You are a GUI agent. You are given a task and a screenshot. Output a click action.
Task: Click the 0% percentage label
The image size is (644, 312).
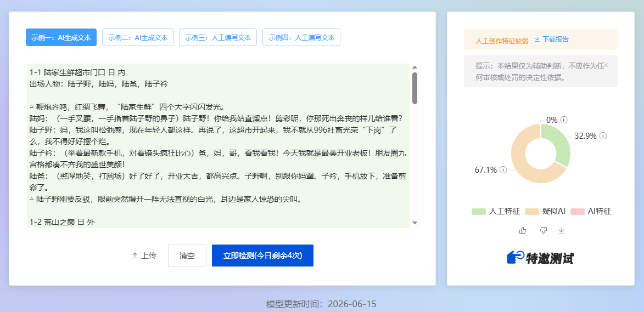(552, 120)
